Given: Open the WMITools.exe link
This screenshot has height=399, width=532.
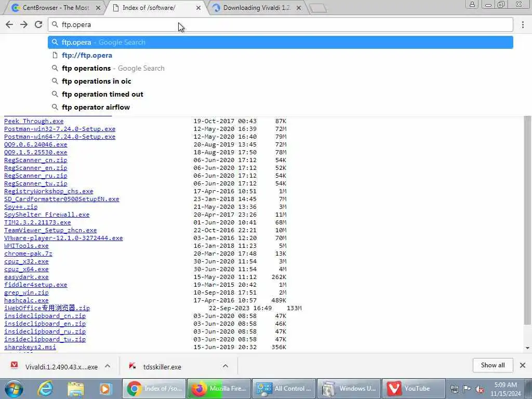Looking at the screenshot, I should [x=26, y=246].
